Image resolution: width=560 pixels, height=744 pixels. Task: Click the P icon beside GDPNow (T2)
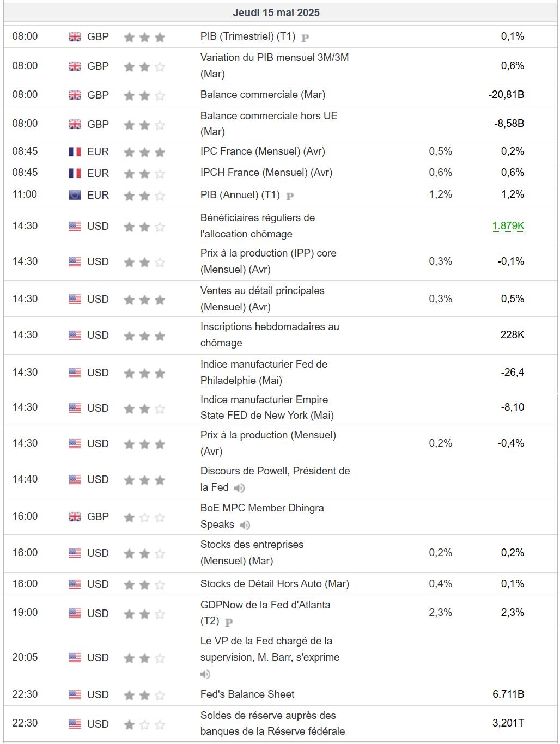click(x=229, y=622)
